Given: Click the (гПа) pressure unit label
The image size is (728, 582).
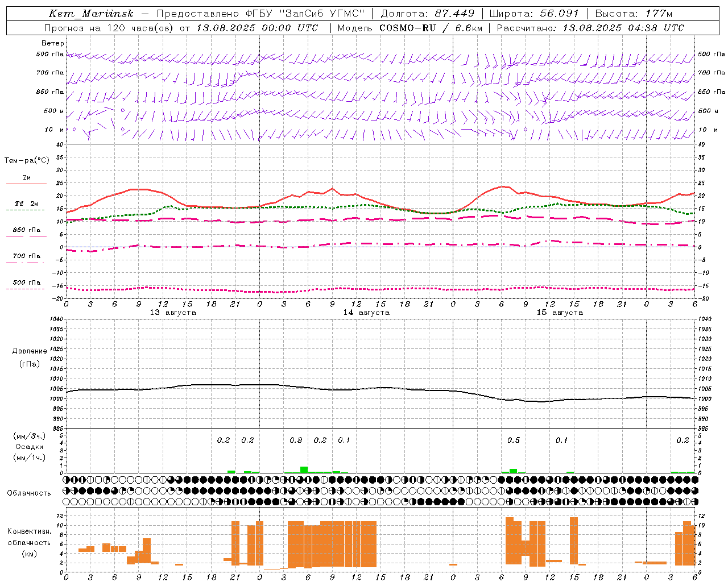Looking at the screenshot, I should pyautogui.click(x=30, y=364).
